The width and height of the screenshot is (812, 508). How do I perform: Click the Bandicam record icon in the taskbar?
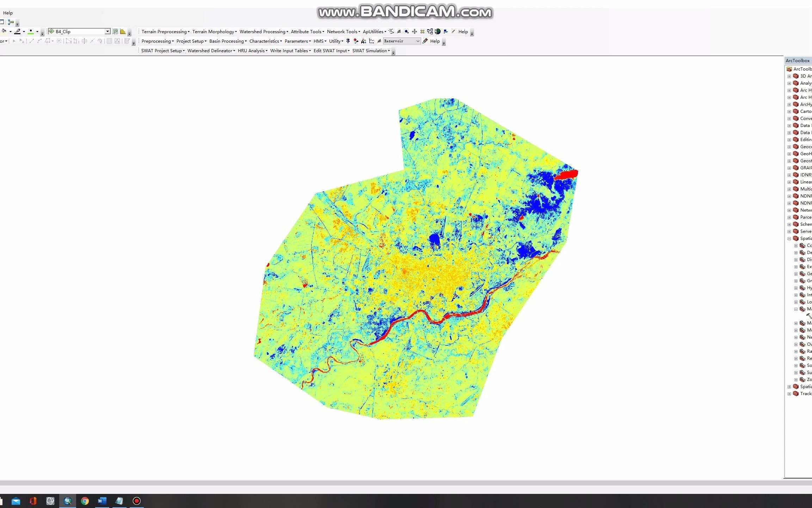pyautogui.click(x=136, y=501)
